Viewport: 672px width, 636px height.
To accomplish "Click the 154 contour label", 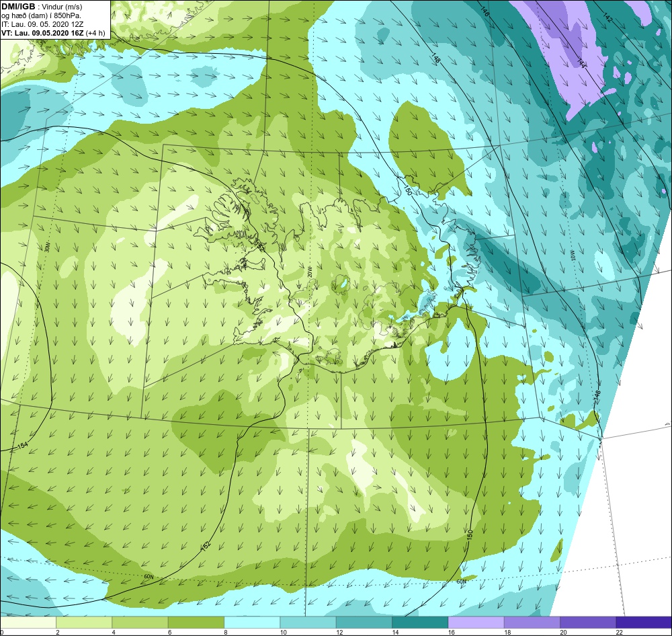I will 22,446.
